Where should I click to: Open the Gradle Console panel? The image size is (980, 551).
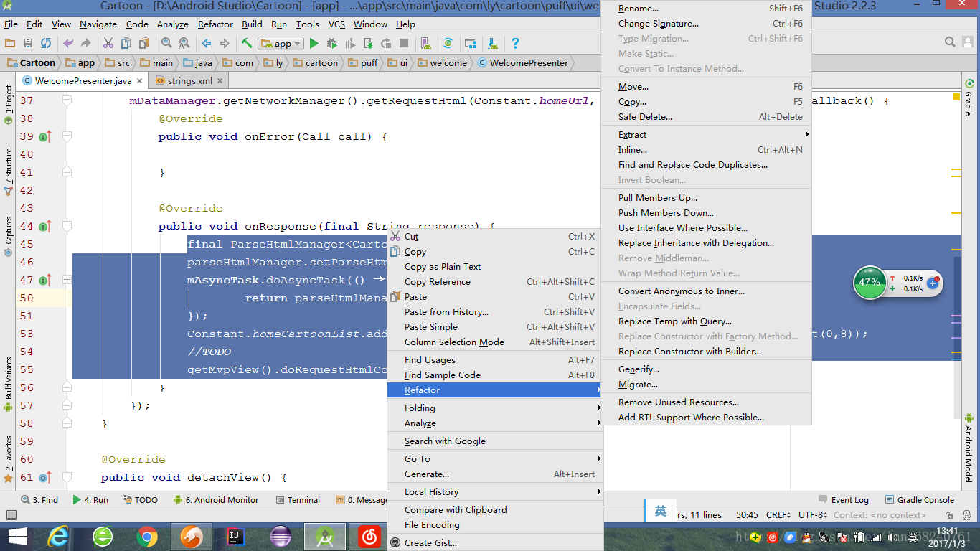(x=920, y=500)
